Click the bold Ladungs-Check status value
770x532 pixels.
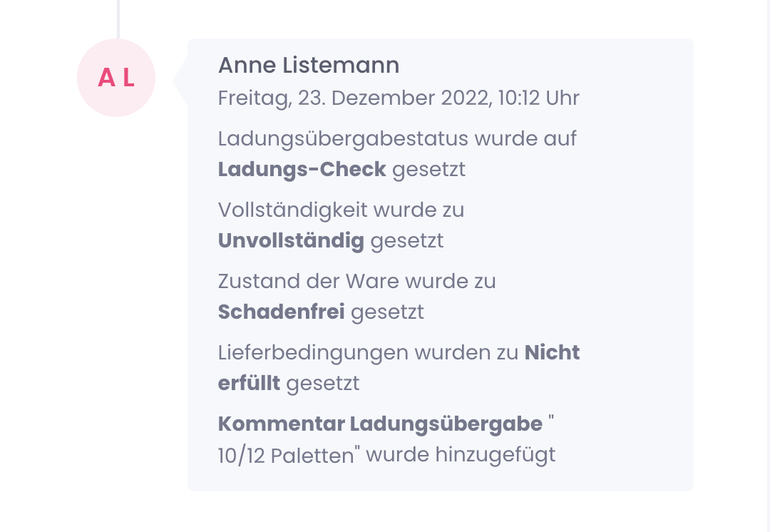[302, 170]
